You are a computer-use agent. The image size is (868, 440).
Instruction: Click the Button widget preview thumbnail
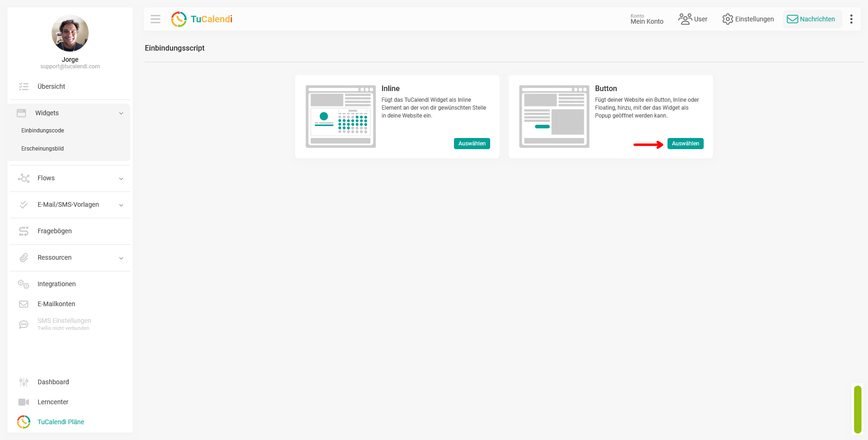coord(554,117)
